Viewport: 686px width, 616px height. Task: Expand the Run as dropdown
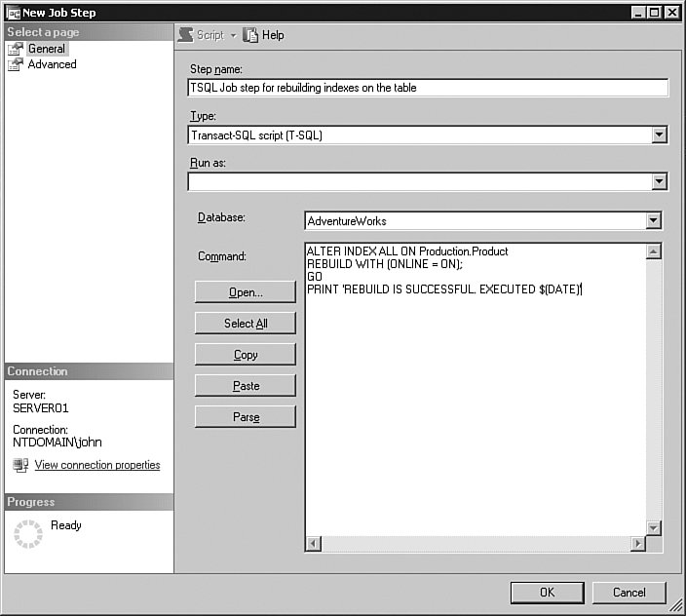659,182
